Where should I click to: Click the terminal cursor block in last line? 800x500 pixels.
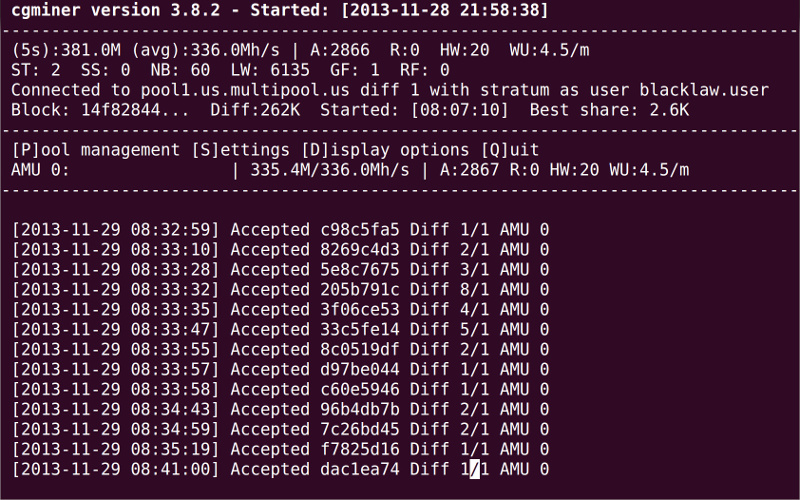click(x=475, y=469)
